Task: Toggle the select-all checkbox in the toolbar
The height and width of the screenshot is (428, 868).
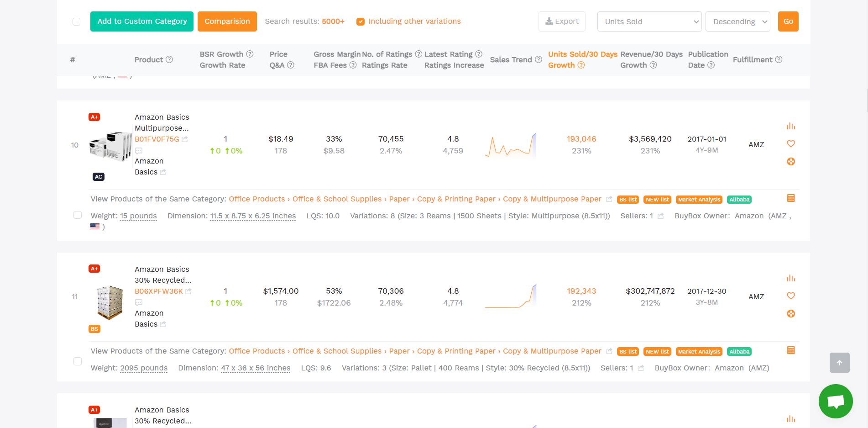Action: (x=76, y=21)
